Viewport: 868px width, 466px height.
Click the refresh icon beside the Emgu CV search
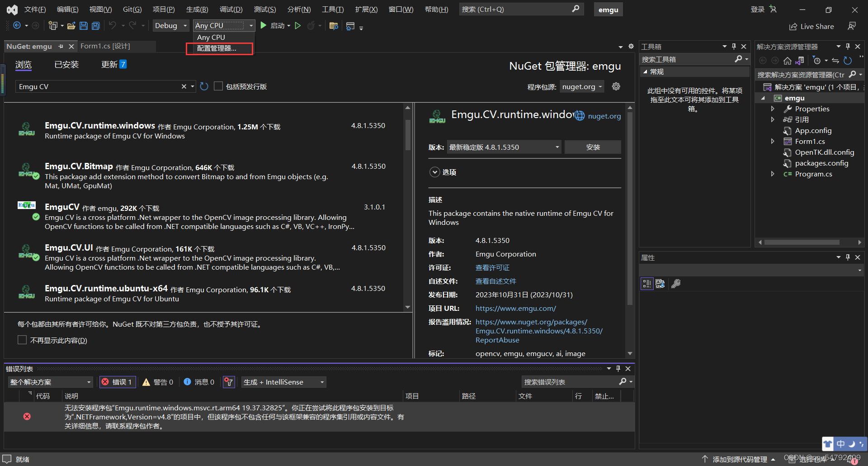[204, 86]
